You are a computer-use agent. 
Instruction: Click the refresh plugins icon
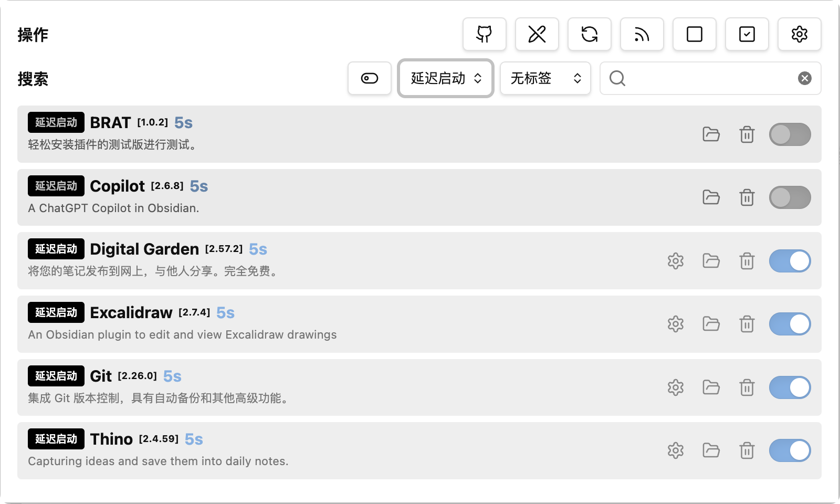point(589,34)
